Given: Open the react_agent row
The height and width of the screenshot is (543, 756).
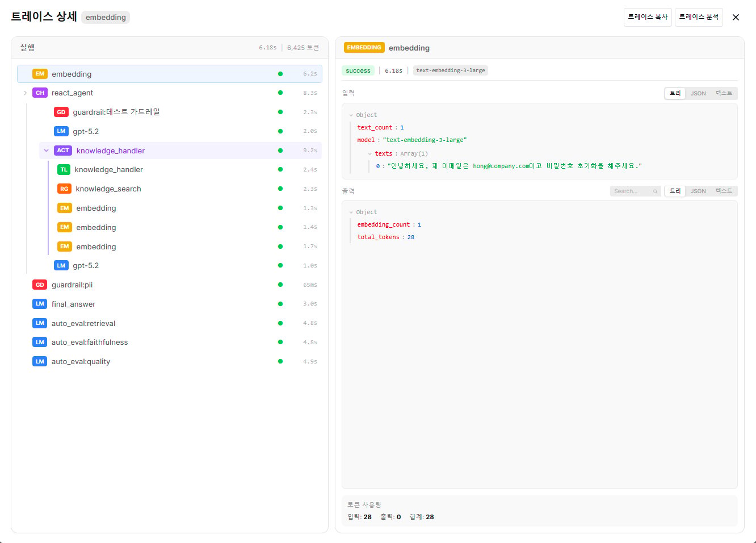Looking at the screenshot, I should tap(170, 93).
